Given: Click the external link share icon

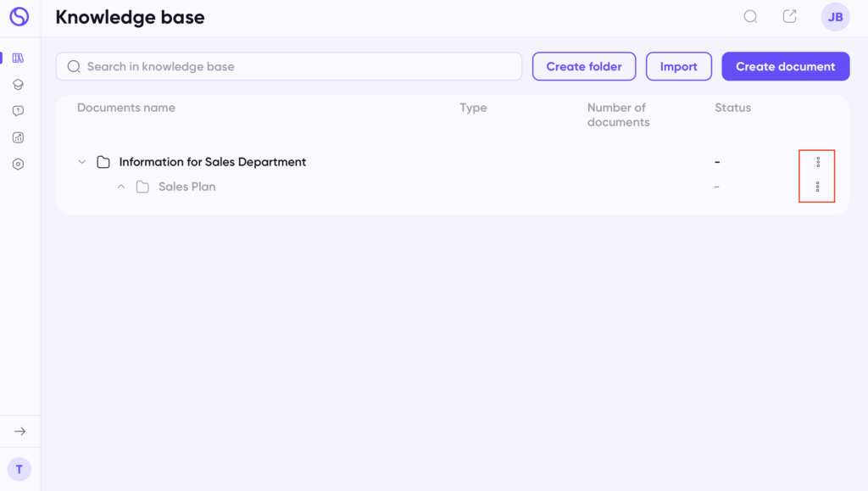Looking at the screenshot, I should coord(789,17).
